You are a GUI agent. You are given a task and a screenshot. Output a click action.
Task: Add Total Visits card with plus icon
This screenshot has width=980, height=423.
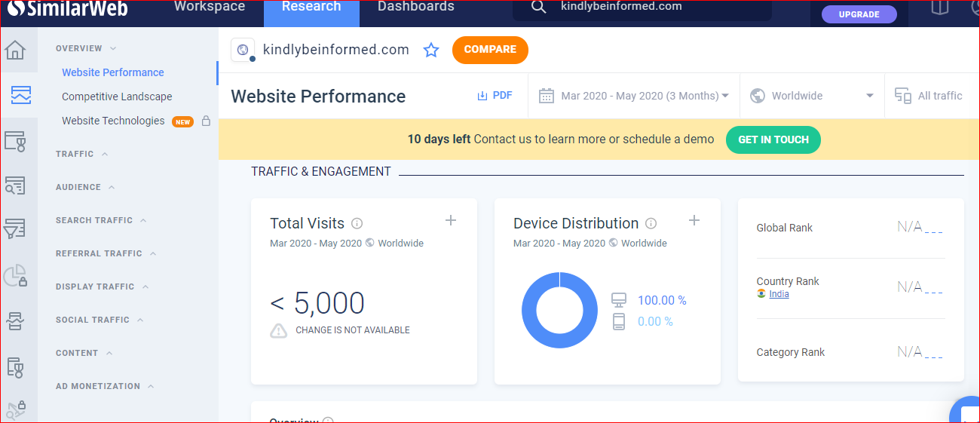coord(451,220)
